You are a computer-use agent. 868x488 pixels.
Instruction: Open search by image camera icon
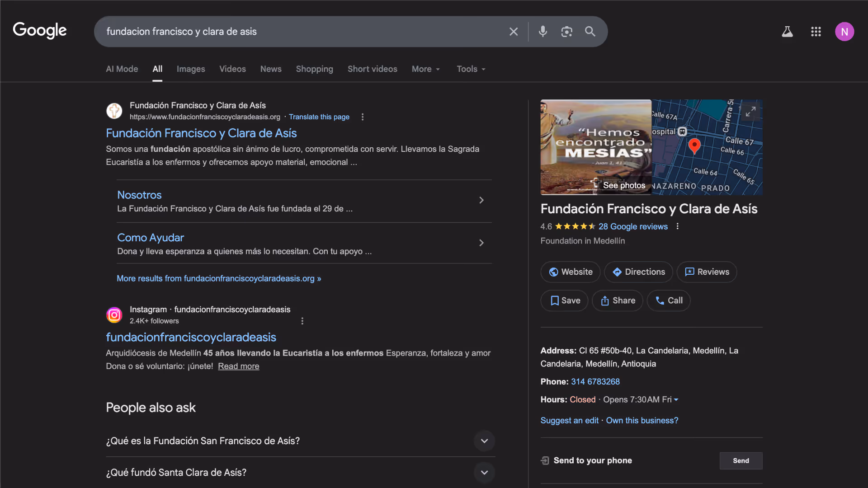point(566,32)
